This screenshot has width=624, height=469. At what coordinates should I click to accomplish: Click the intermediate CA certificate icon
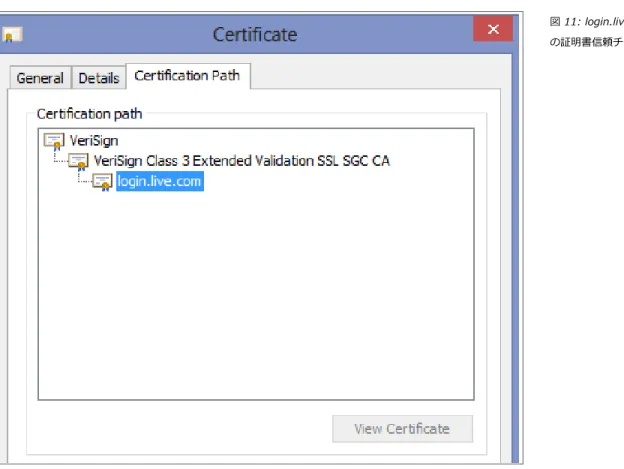(x=78, y=162)
